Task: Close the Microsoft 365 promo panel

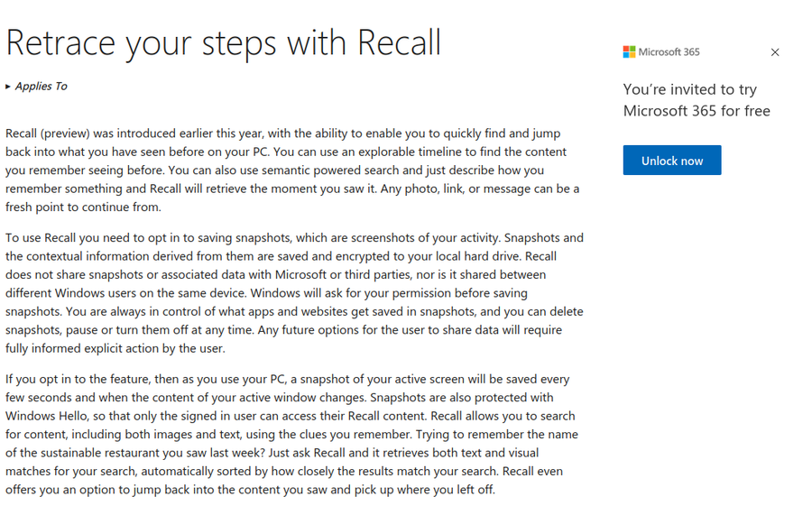Action: 775,52
